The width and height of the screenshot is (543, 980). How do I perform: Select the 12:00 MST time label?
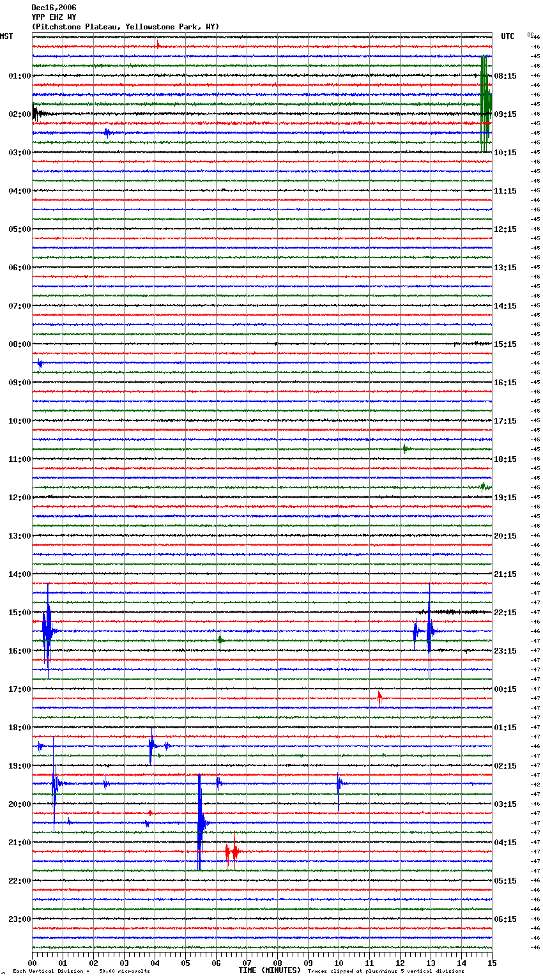20,498
